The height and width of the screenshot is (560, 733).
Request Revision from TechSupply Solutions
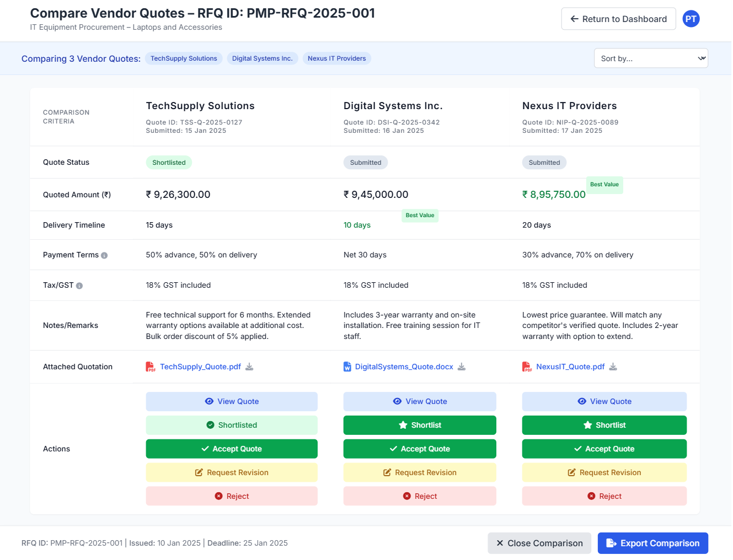[x=232, y=473]
